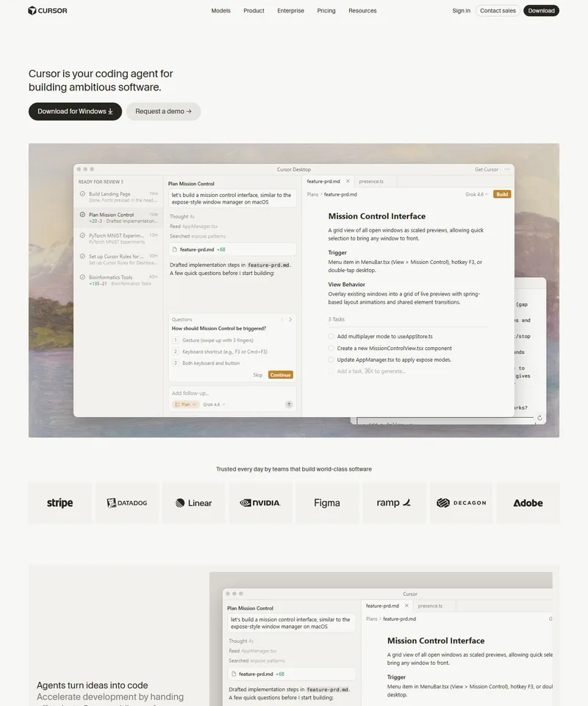This screenshot has width=588, height=706.
Task: Open the three-dot menu beside Get Cursor
Action: click(x=507, y=170)
